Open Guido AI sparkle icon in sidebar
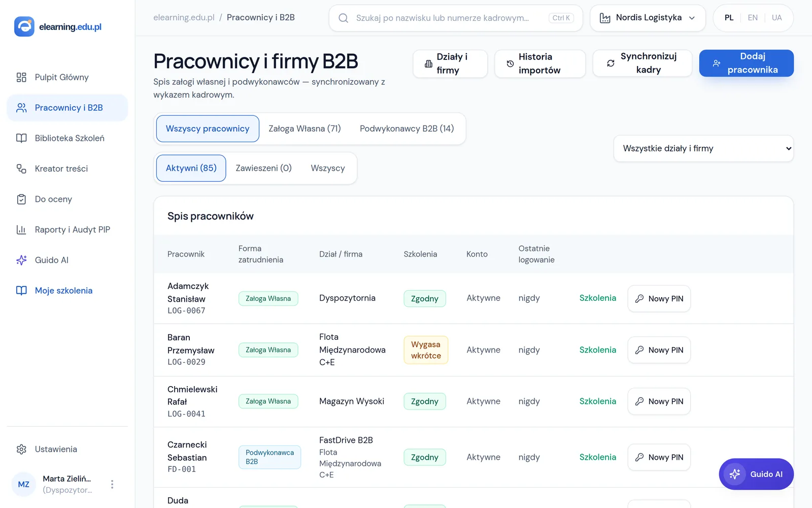812x508 pixels. click(x=21, y=260)
